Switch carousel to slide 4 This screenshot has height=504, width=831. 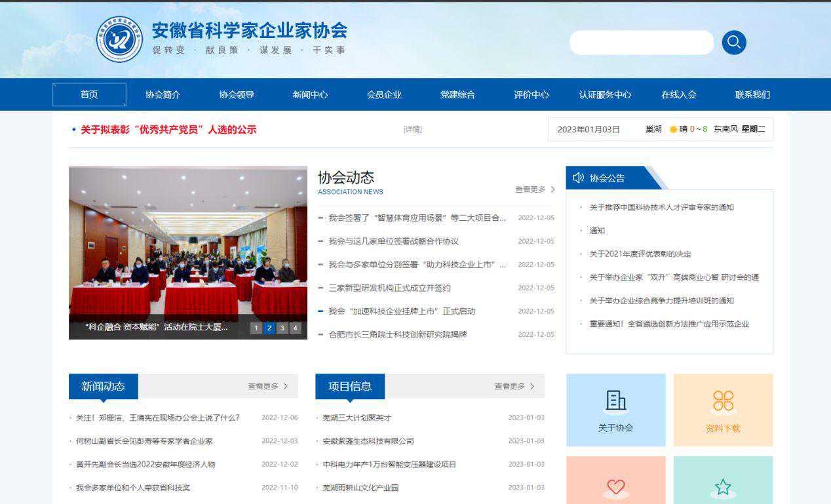(296, 328)
